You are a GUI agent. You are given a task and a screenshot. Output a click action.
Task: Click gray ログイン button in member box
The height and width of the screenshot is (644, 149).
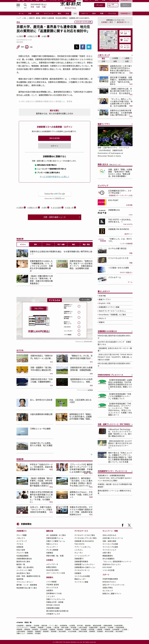tap(55, 146)
